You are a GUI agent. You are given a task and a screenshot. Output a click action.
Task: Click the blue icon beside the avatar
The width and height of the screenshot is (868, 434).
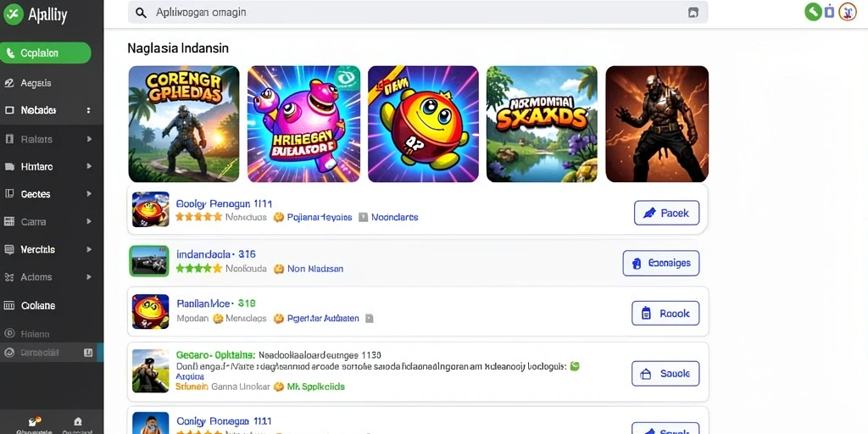(829, 12)
